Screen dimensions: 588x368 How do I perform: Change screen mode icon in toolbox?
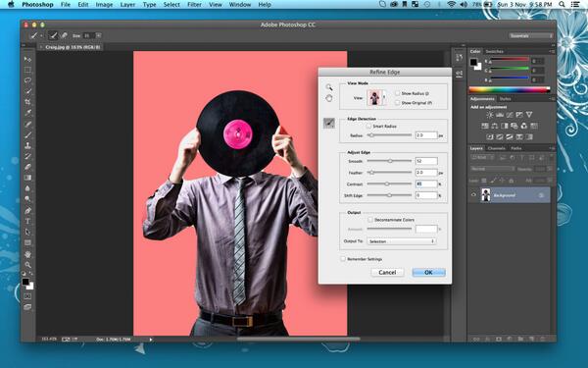(x=27, y=307)
